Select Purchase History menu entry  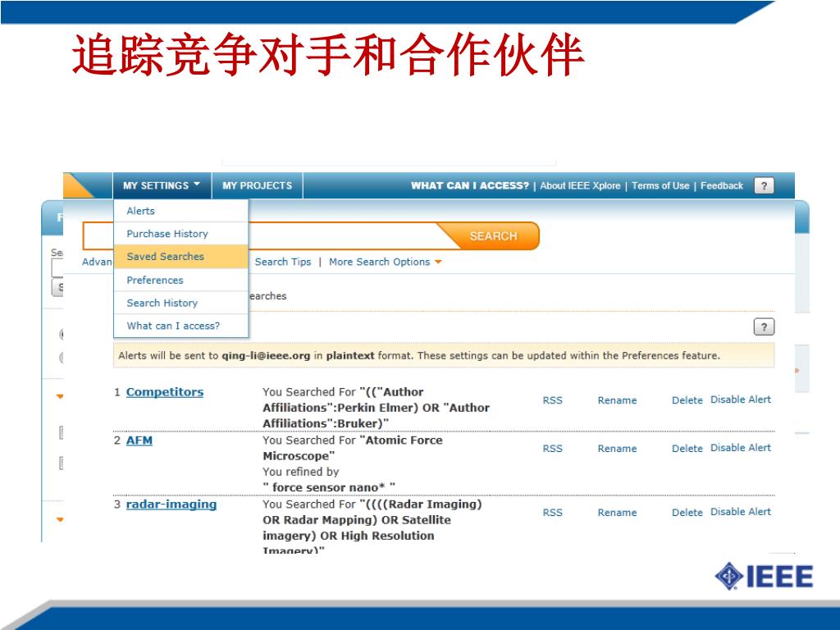click(x=181, y=234)
